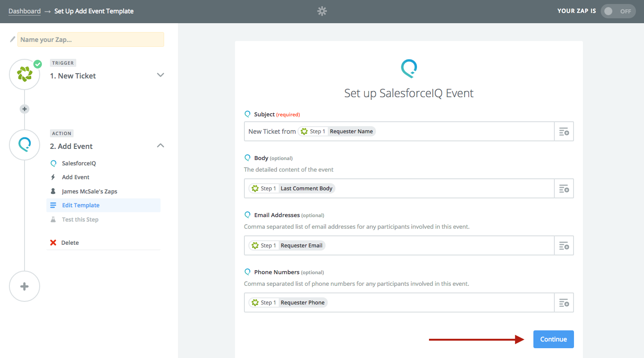Click the trigger app icon for step 1

tap(25, 74)
